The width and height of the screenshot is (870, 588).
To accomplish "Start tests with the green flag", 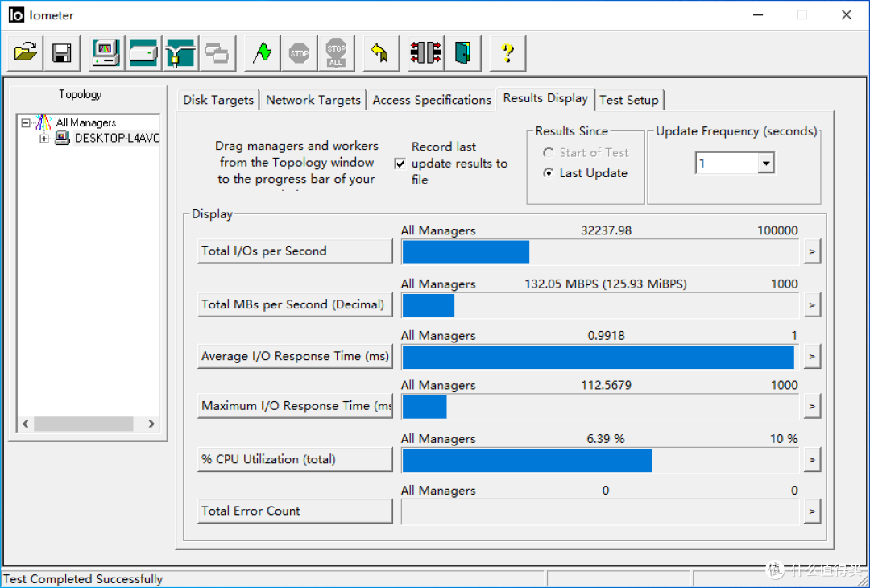I will 263,53.
